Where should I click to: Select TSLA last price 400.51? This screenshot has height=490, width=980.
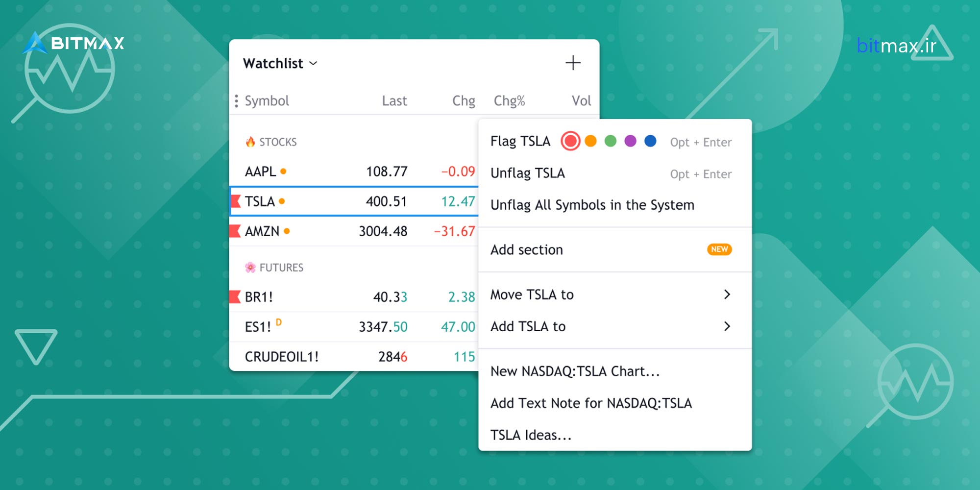[386, 201]
